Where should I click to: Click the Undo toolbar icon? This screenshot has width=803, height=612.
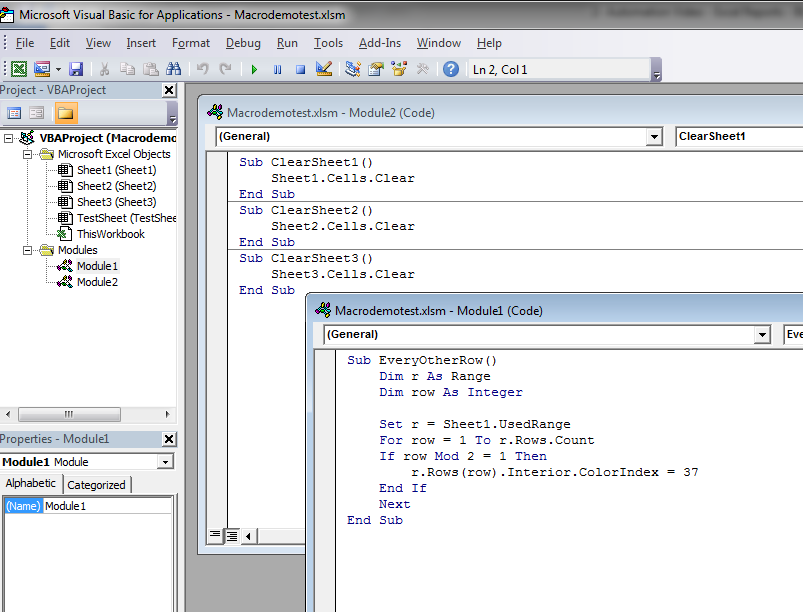point(203,69)
